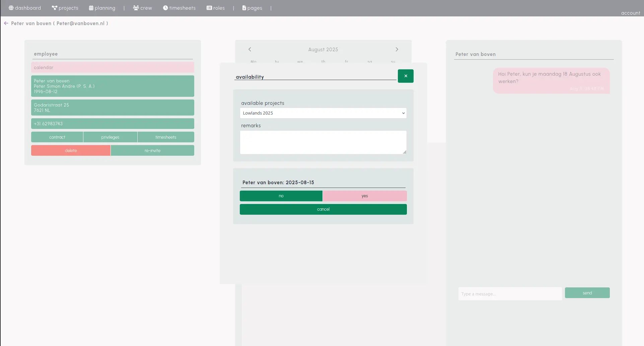This screenshot has width=644, height=346.
Task: Select the projects icon in the navbar
Action: [54, 8]
